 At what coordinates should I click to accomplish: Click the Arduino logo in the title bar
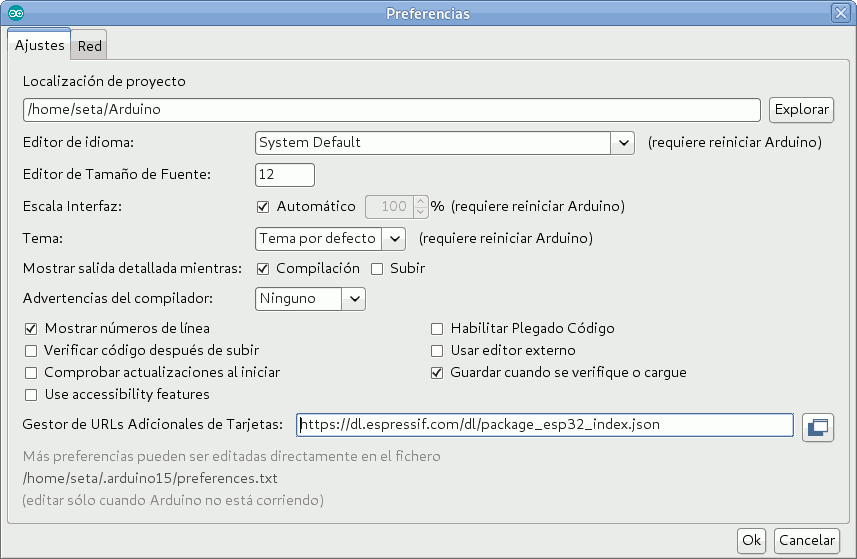coord(16,13)
